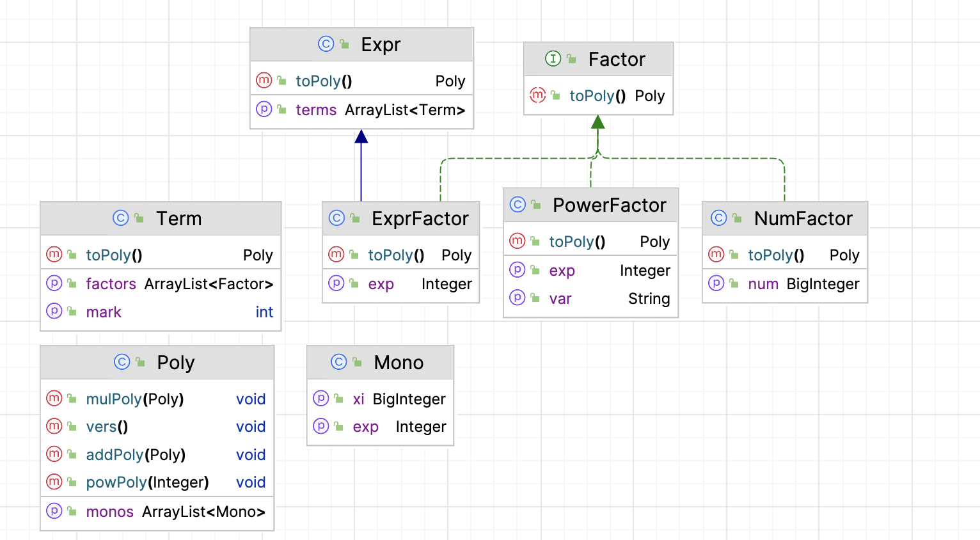The height and width of the screenshot is (540, 980).
Task: Select the powPoly(Integer) method row
Action: 157,482
